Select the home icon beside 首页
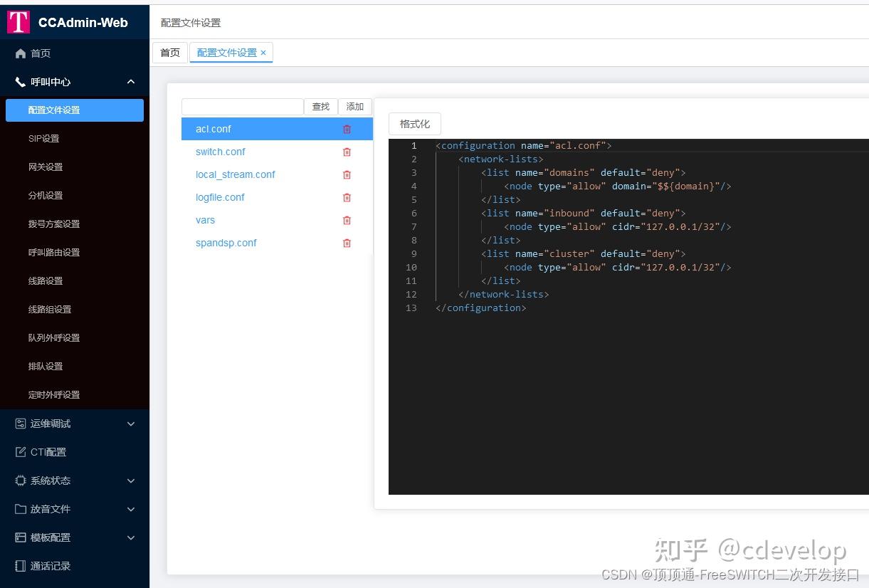The height and width of the screenshot is (588, 869). [21, 53]
